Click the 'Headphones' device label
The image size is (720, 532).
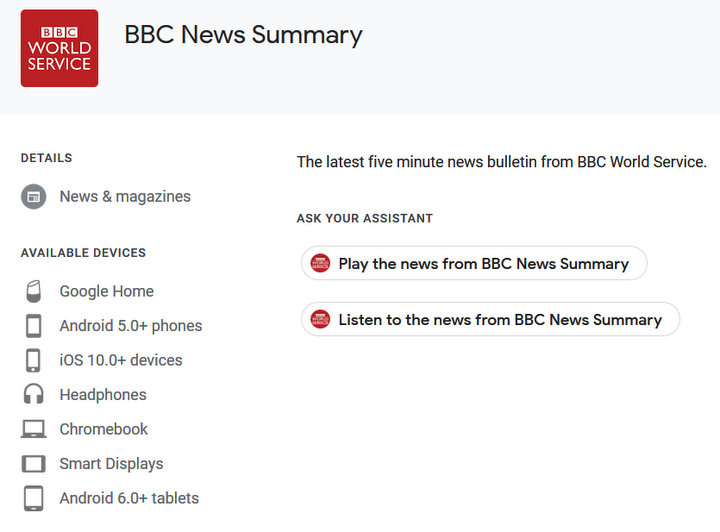(x=103, y=395)
